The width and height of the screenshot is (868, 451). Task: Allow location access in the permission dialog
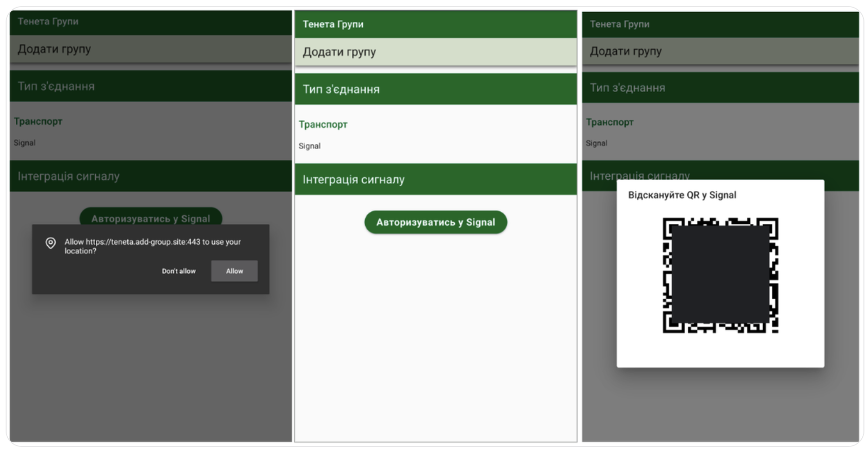click(234, 271)
